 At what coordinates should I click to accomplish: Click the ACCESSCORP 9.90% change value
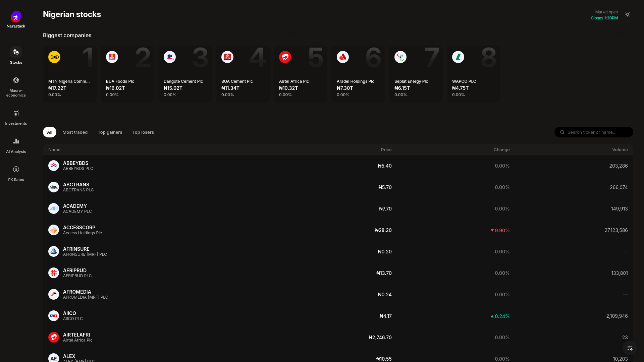500,231
